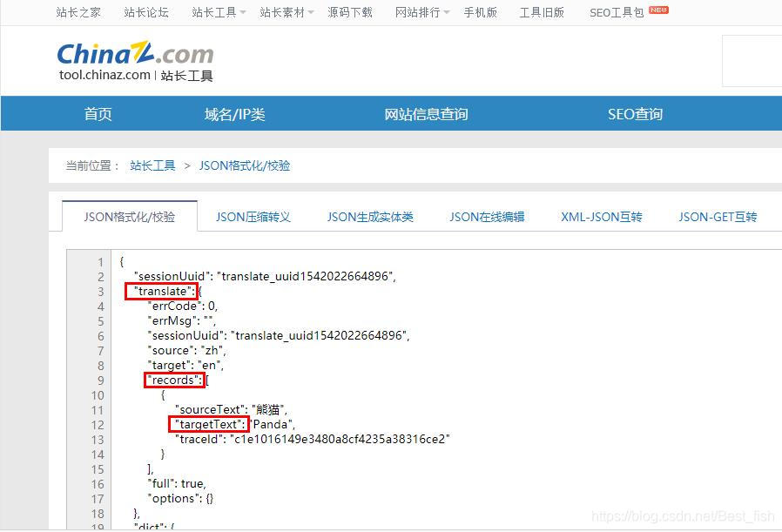This screenshot has width=782, height=532.
Task: Open the 域名/IP类 navigation menu
Action: (234, 114)
